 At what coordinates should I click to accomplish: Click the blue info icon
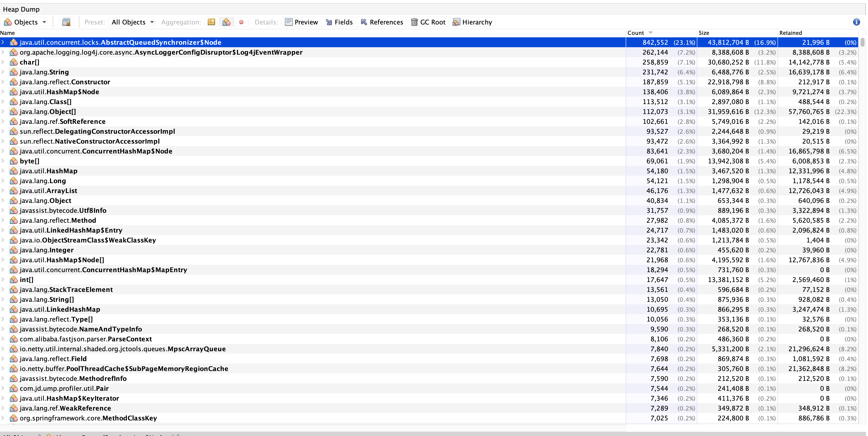click(856, 22)
